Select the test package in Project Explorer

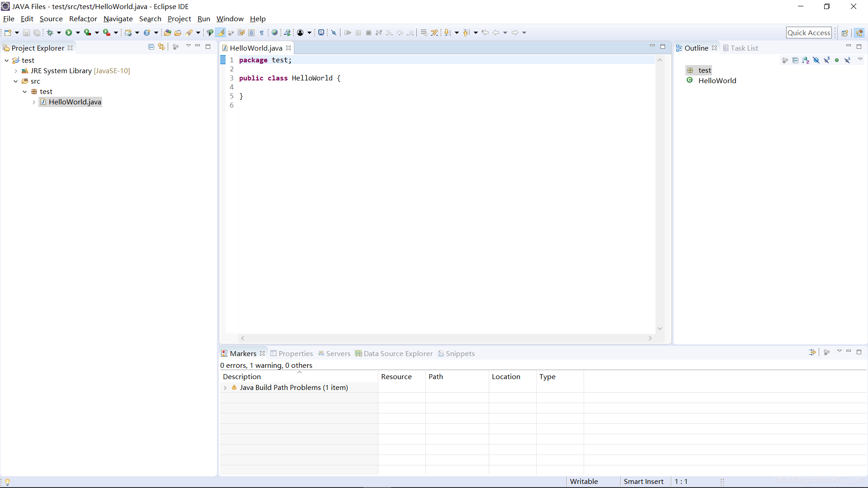[42, 92]
